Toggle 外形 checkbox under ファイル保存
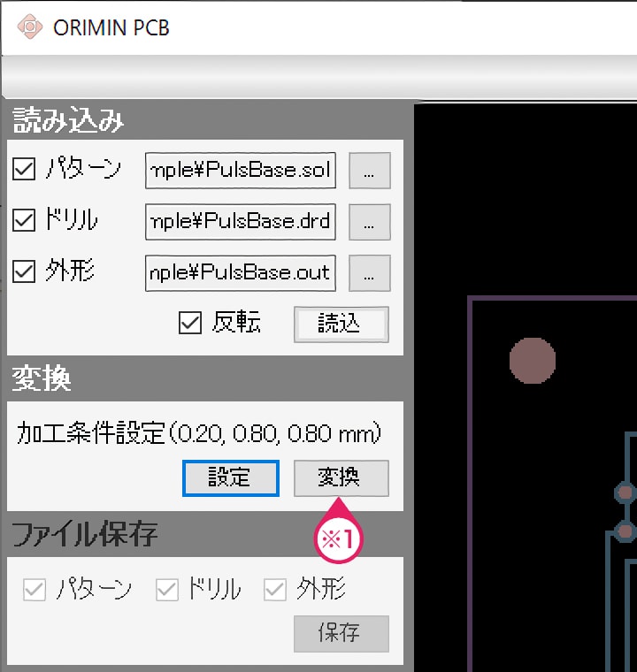This screenshot has width=637, height=672. [x=275, y=590]
